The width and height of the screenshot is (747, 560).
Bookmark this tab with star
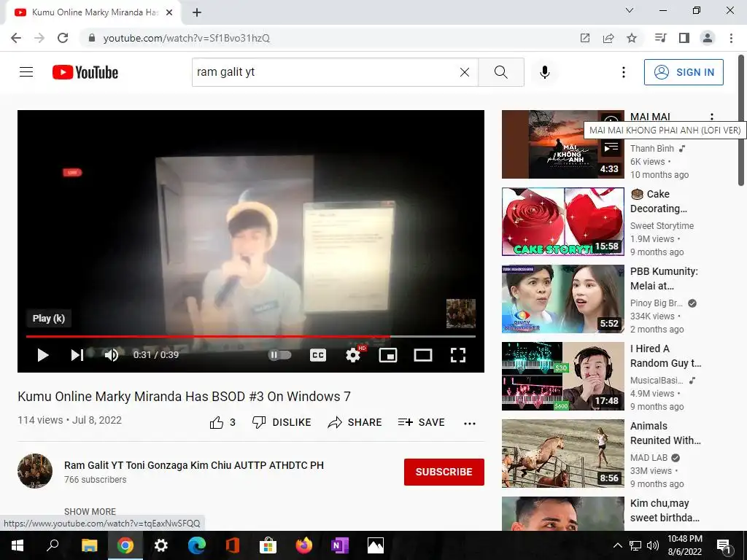[x=632, y=38]
